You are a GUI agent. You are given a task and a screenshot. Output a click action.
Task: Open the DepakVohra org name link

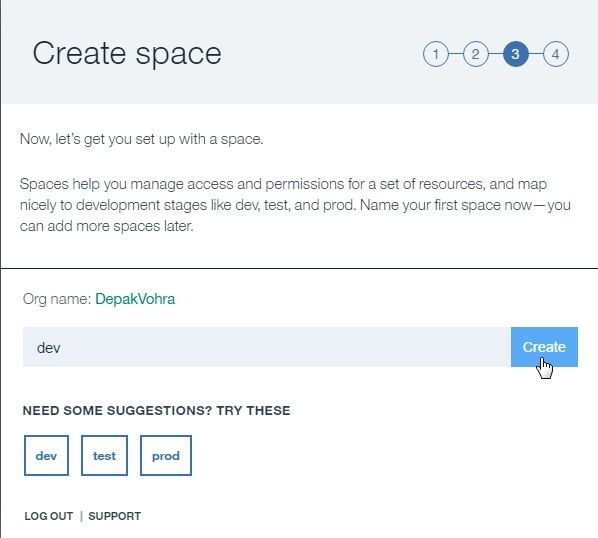135,299
